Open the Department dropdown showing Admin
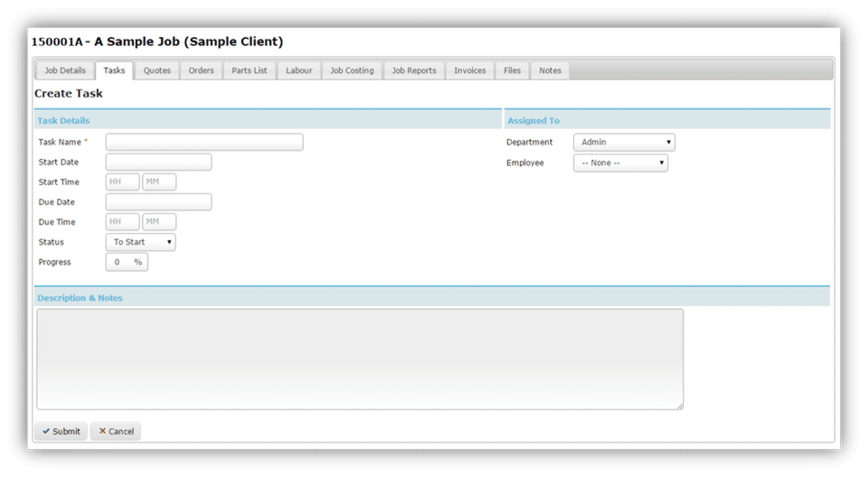Image resolution: width=868 pixels, height=477 pixels. coord(624,142)
